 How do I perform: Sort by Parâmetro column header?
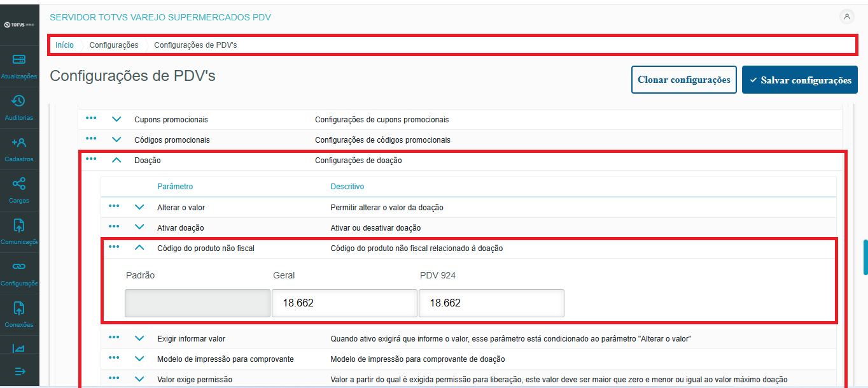pos(175,187)
